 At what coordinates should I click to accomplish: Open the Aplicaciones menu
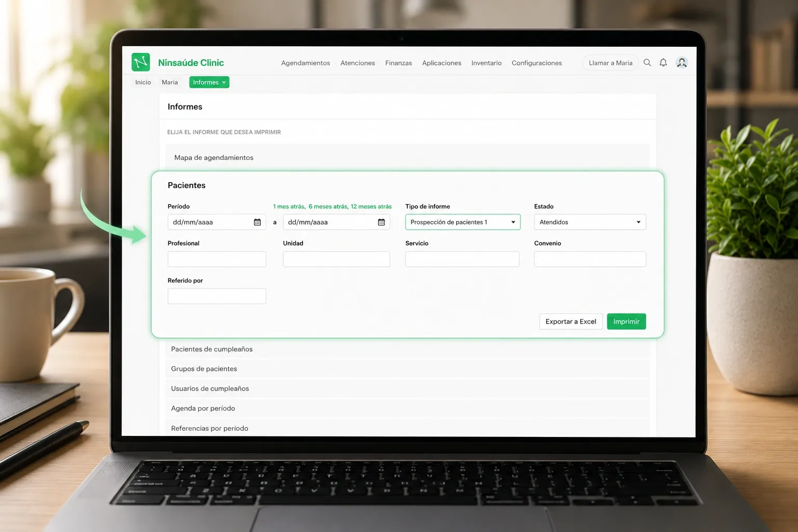[442, 63]
